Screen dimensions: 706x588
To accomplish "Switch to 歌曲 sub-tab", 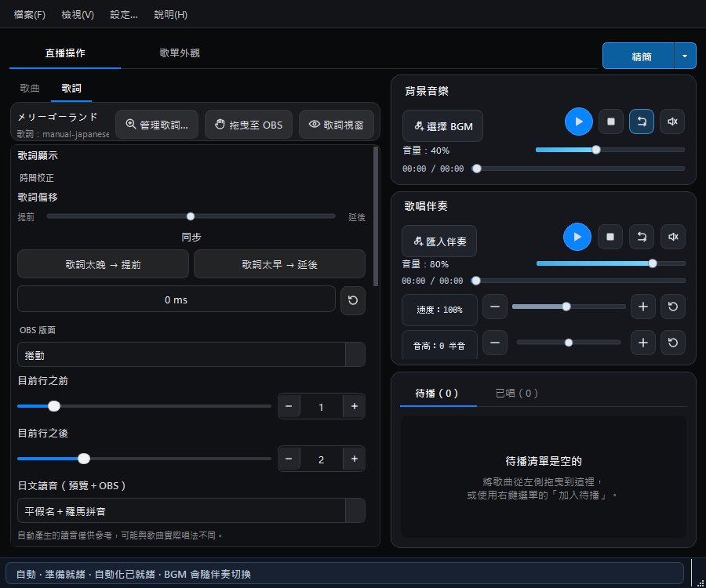I will (30, 88).
